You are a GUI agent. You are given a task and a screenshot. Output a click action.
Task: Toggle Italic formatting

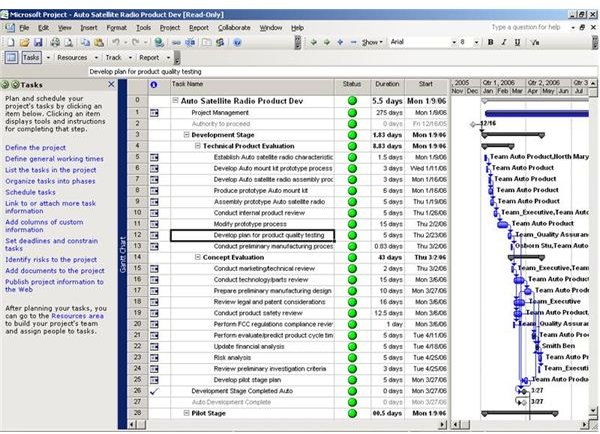click(504, 42)
